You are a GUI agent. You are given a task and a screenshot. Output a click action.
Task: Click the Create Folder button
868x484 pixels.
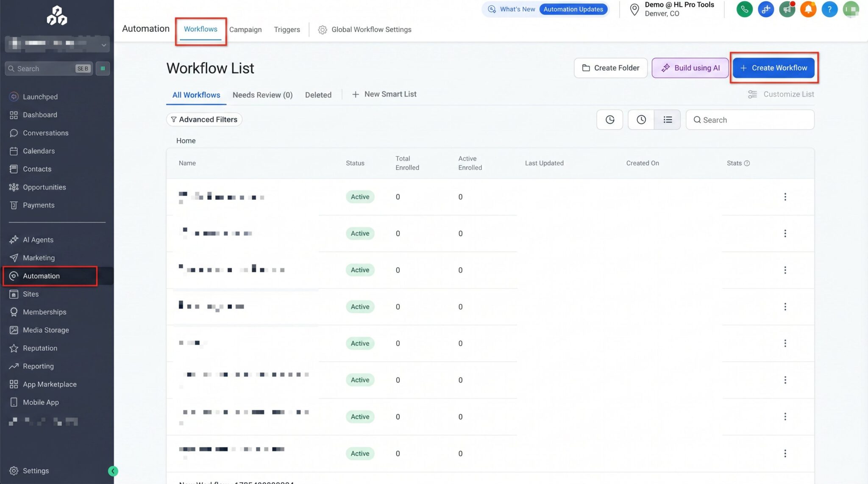[610, 68]
